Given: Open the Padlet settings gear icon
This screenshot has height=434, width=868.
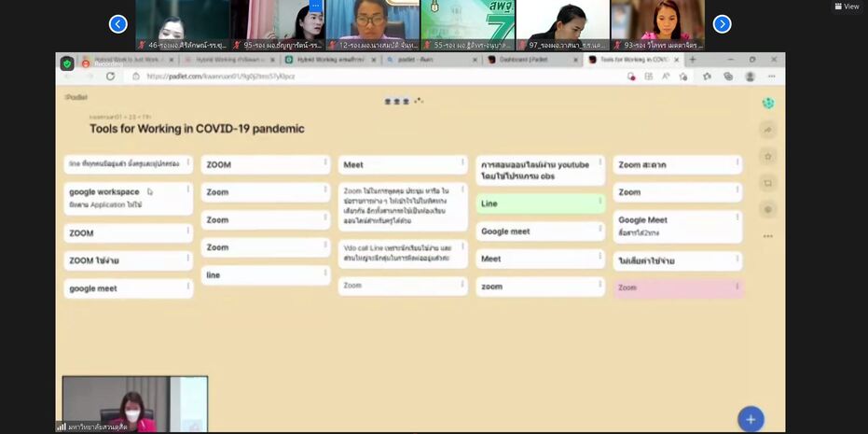Looking at the screenshot, I should pyautogui.click(x=768, y=209).
